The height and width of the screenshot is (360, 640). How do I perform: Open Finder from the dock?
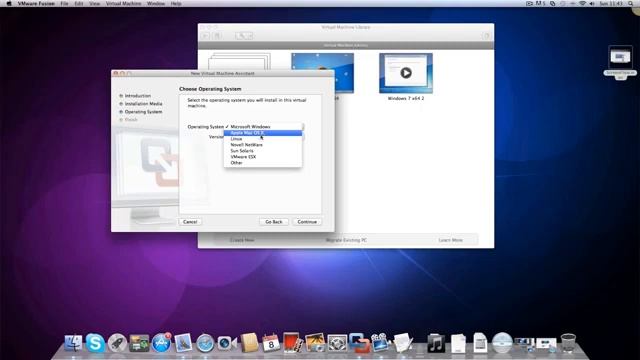(73, 343)
